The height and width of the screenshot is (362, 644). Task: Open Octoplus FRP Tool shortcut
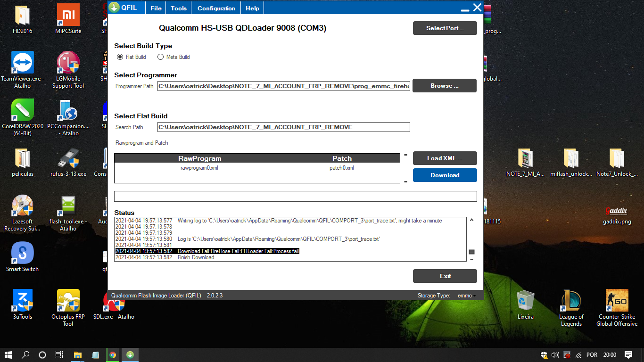68,308
